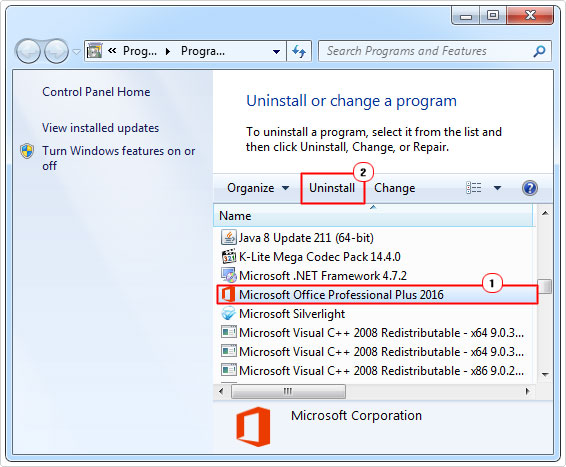Image resolution: width=566 pixels, height=467 pixels.
Task: Click the horizontal scrollbar left arrow
Action: pos(221,392)
